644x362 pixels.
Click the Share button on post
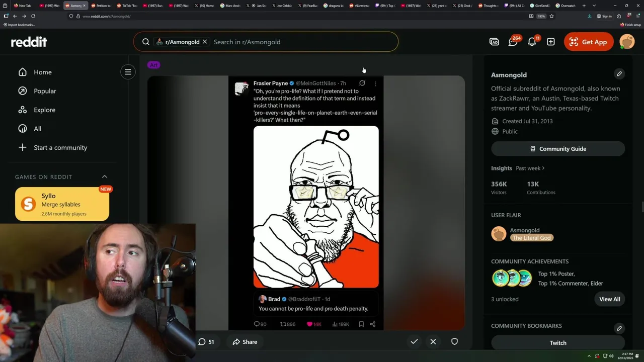click(245, 342)
